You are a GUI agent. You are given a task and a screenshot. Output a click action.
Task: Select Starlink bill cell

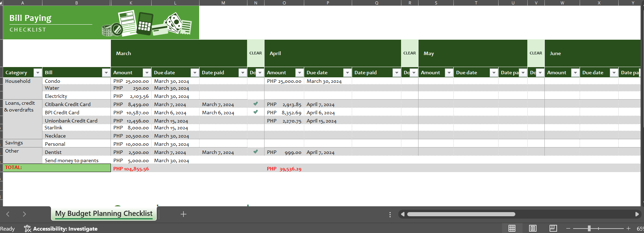coord(77,128)
